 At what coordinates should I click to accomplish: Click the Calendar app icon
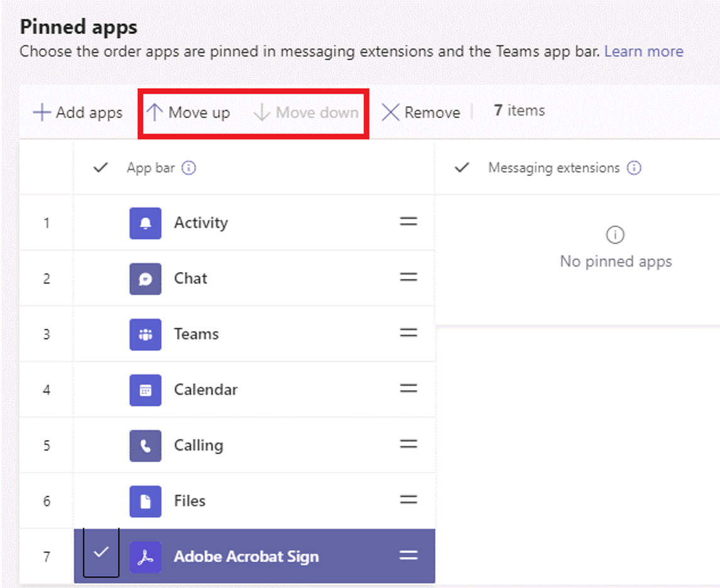[x=145, y=389]
